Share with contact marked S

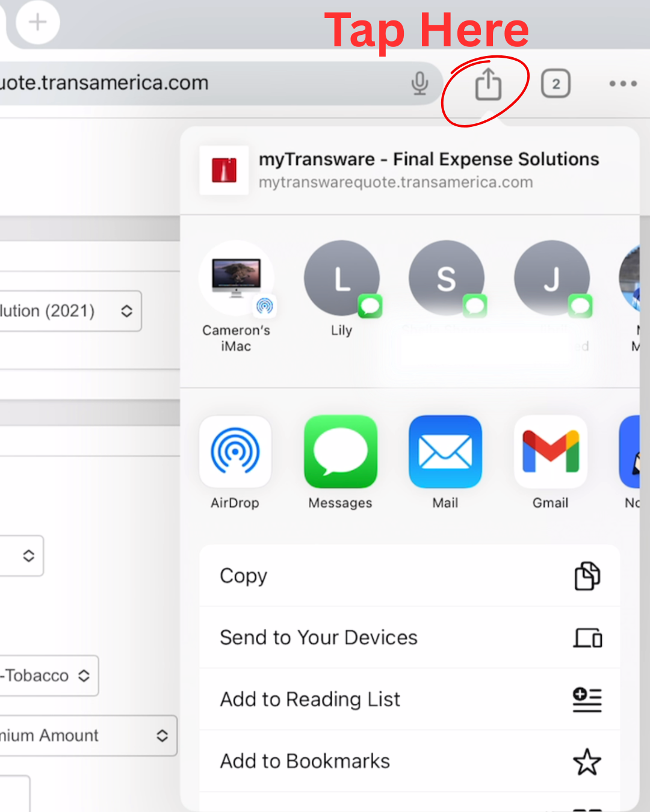click(447, 279)
